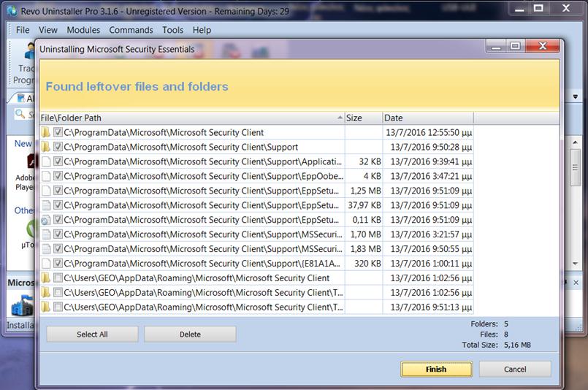Screen dimensions: 588x390
Task: Open the Help menu
Action: point(202,30)
